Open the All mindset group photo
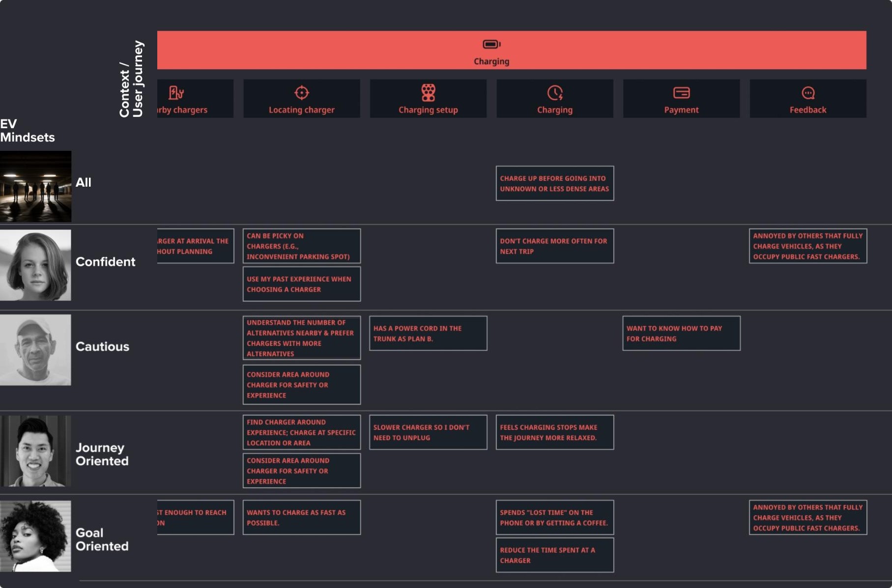The height and width of the screenshot is (588, 892). [x=35, y=186]
